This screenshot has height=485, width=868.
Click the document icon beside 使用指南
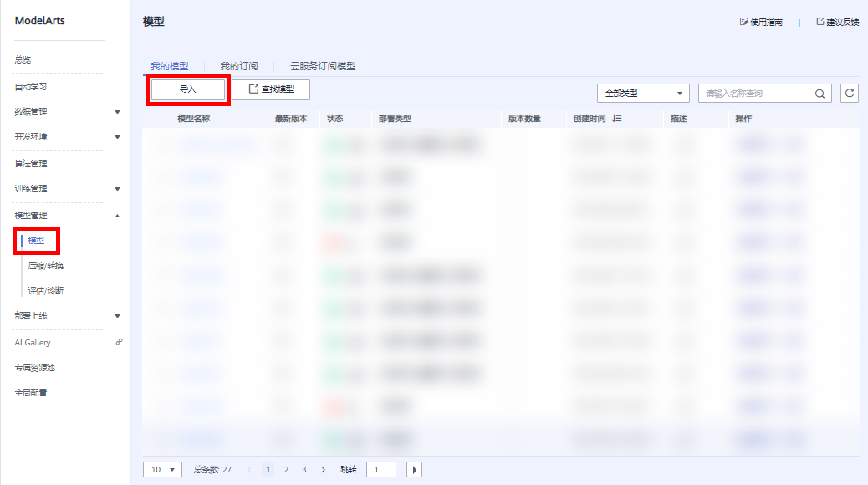(743, 22)
